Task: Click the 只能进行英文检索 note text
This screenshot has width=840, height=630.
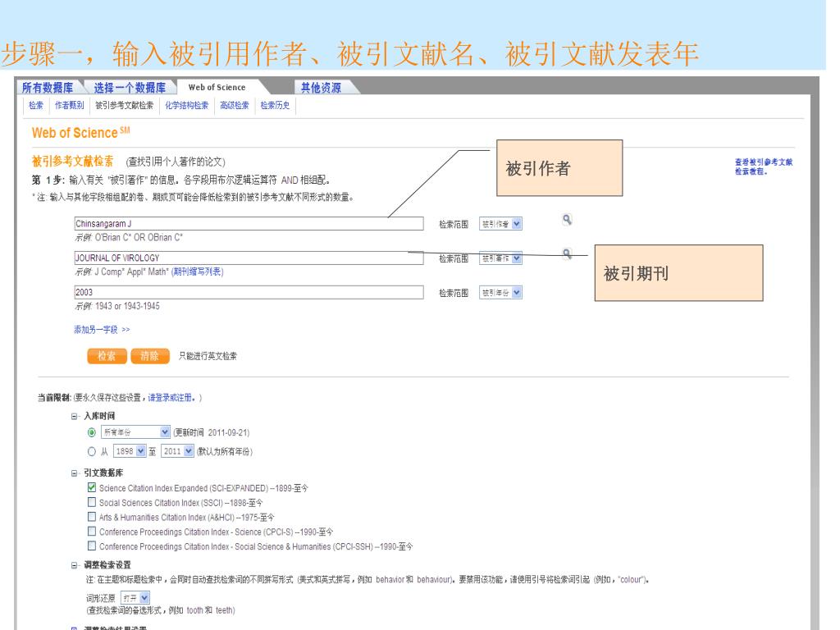Action: (x=208, y=356)
